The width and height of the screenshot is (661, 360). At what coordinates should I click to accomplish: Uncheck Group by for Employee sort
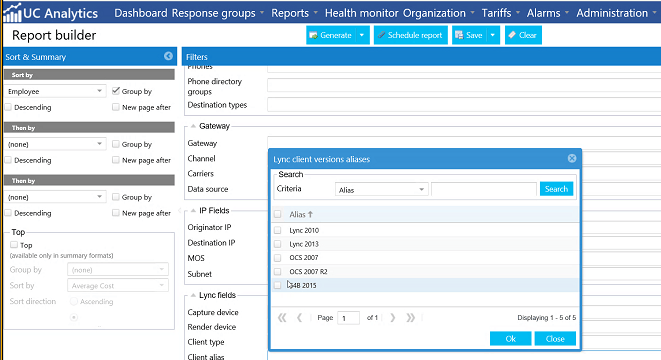(116, 91)
